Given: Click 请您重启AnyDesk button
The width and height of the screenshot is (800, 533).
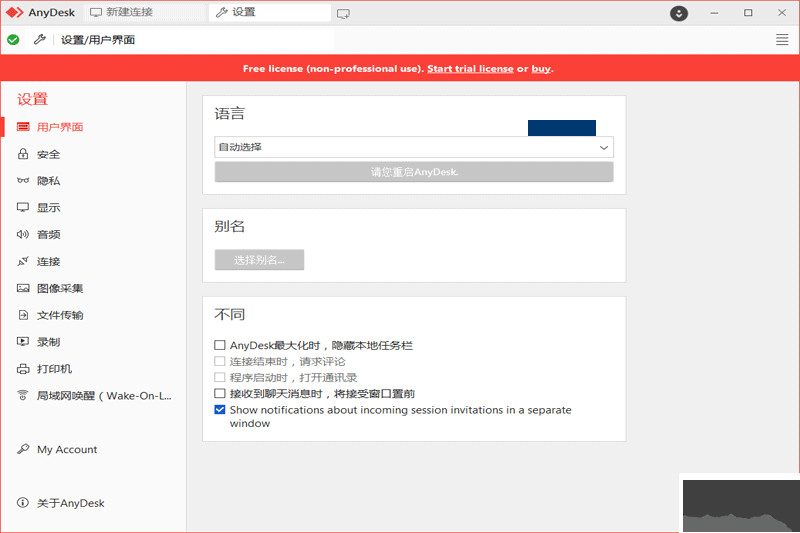Looking at the screenshot, I should (x=414, y=172).
